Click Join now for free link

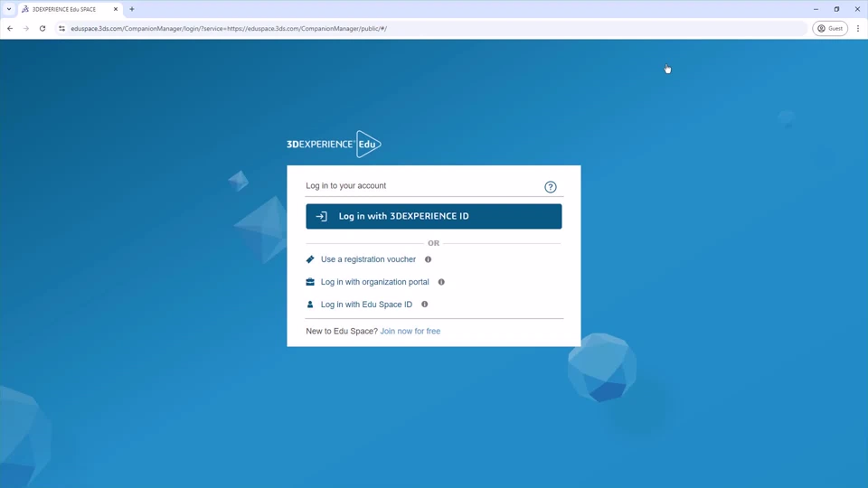click(x=410, y=331)
